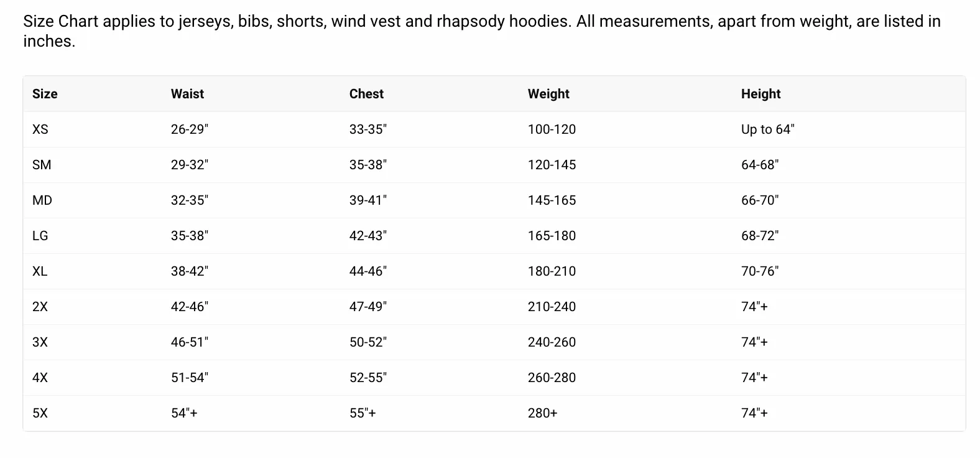The height and width of the screenshot is (458, 980).
Task: Select the 280+ weight cell
Action: pyautogui.click(x=542, y=413)
